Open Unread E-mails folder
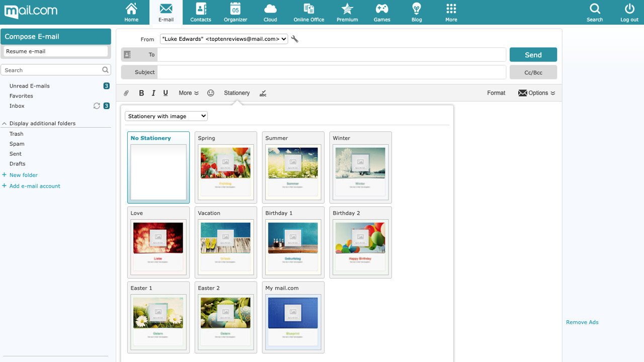 tap(30, 86)
